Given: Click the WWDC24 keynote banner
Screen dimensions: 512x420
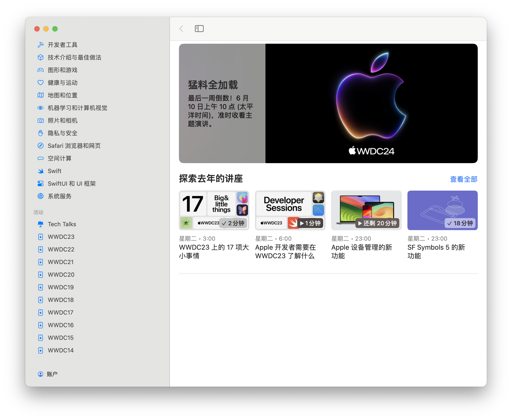Looking at the screenshot, I should click(328, 103).
